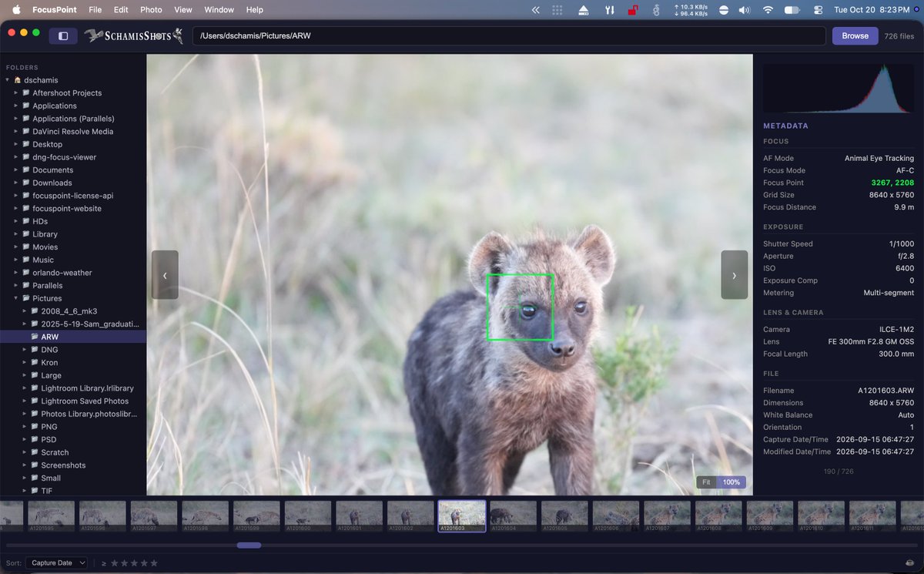This screenshot has width=924, height=574.
Task: Open Control Center from the menu bar
Action: [818, 10]
